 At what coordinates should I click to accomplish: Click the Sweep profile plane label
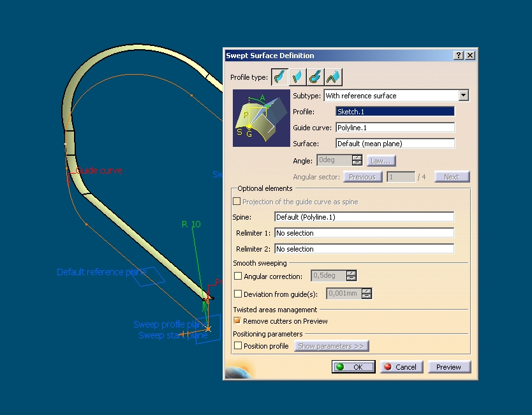click(x=170, y=324)
